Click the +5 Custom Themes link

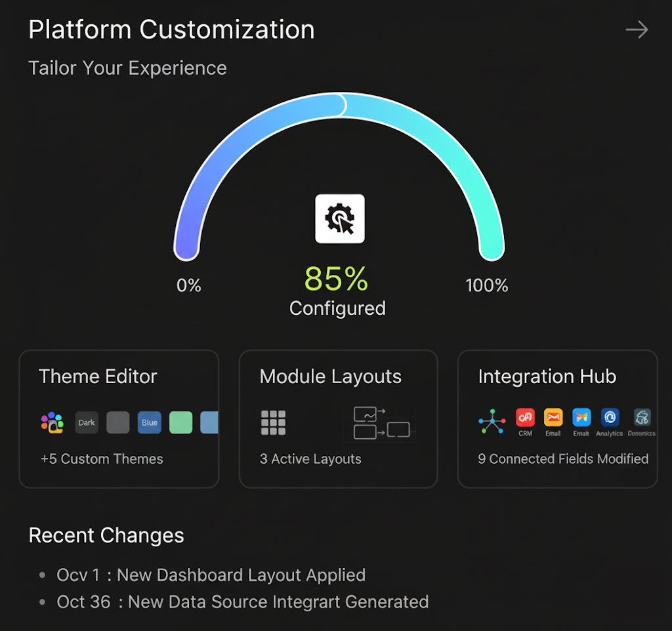click(x=102, y=459)
